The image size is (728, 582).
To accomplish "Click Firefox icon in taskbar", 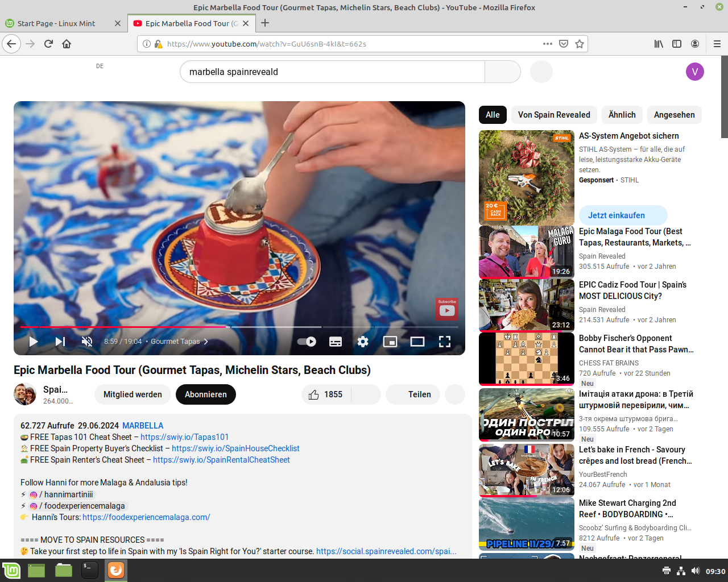I will click(x=116, y=570).
